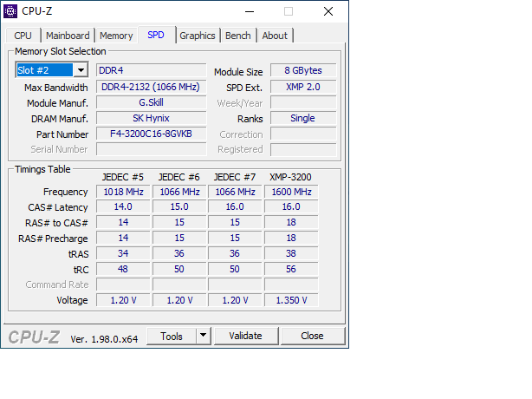Switch to the Mainboard tab
The image size is (532, 399).
pyautogui.click(x=68, y=36)
